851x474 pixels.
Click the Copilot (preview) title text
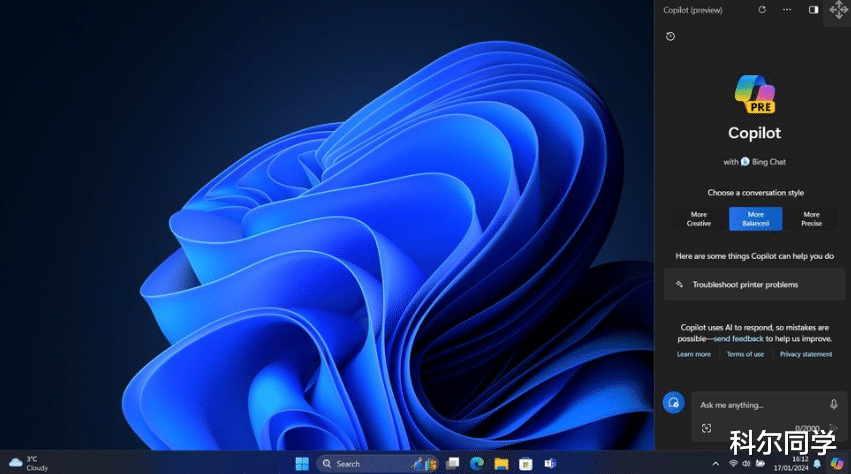[693, 10]
